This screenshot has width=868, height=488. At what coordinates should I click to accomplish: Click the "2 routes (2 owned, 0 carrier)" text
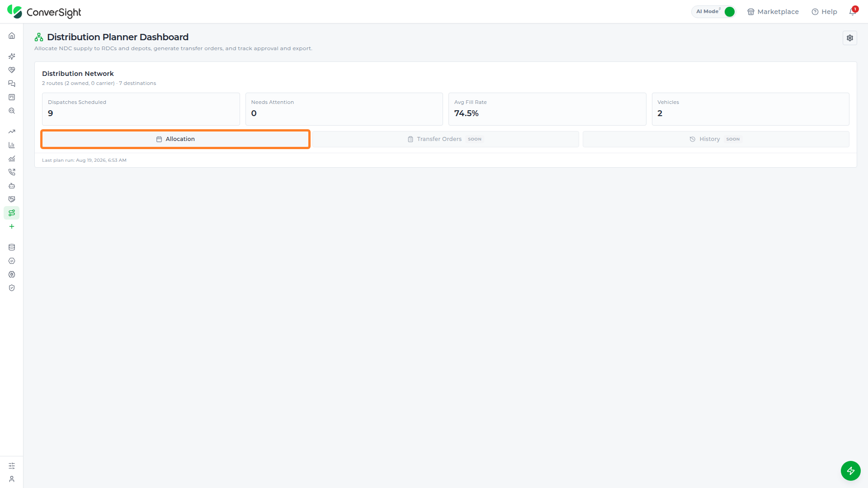[x=78, y=83]
